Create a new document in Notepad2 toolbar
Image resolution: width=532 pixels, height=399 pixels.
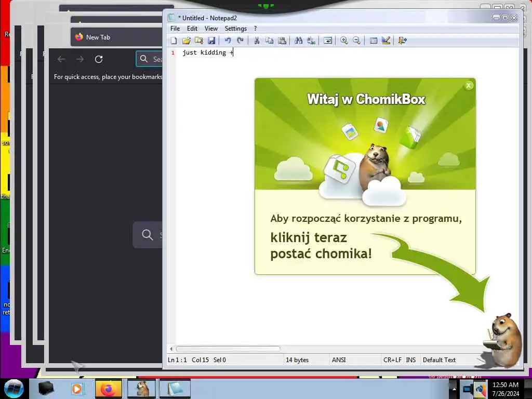174,41
